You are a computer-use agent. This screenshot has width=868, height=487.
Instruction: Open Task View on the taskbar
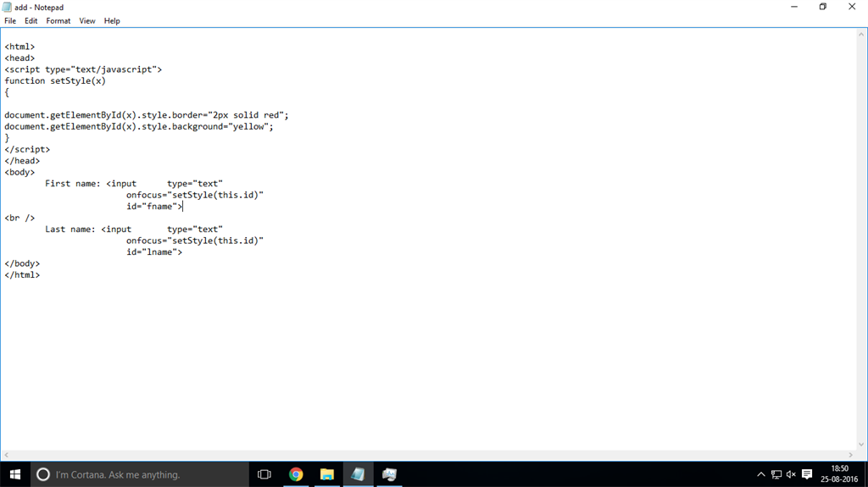(x=264, y=474)
